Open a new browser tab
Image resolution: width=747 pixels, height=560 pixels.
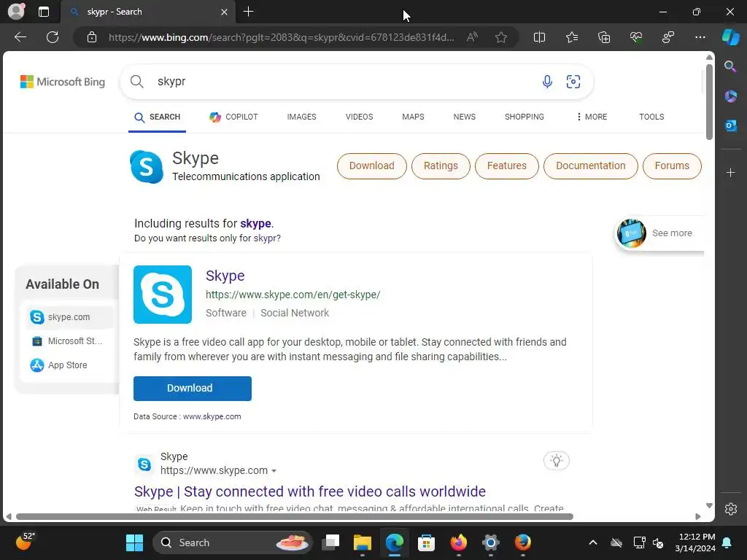tap(248, 12)
